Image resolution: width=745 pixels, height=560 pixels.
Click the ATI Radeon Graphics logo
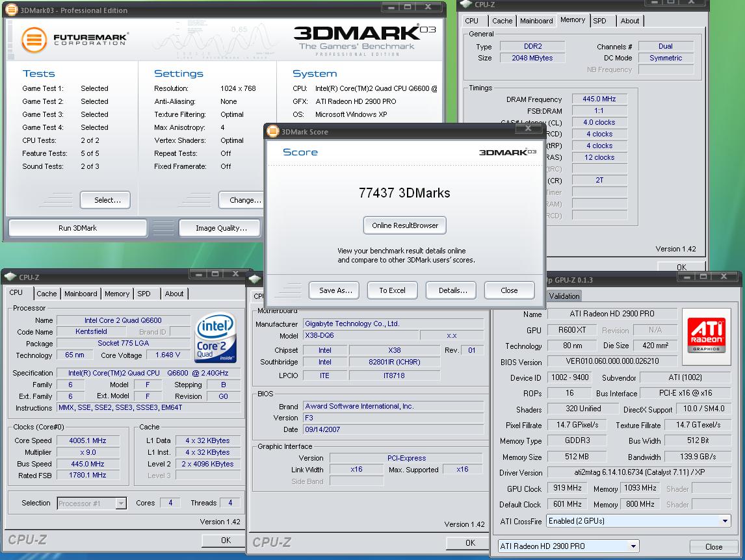(707, 337)
